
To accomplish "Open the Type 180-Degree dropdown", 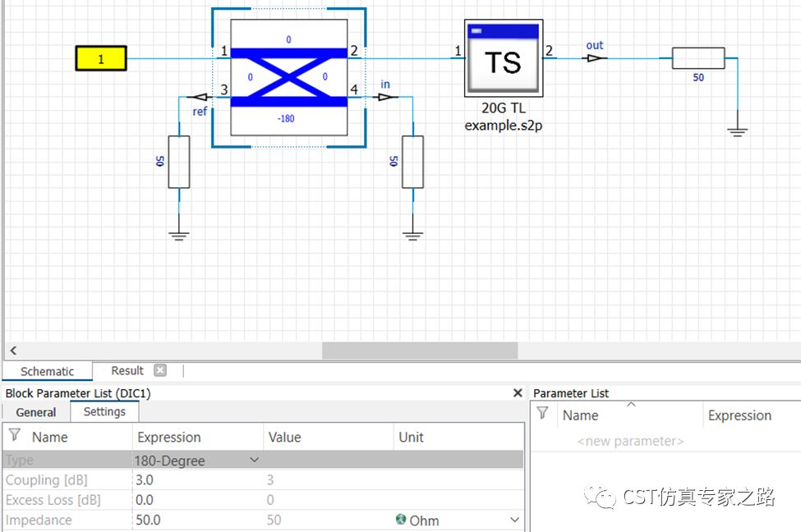I will (254, 460).
